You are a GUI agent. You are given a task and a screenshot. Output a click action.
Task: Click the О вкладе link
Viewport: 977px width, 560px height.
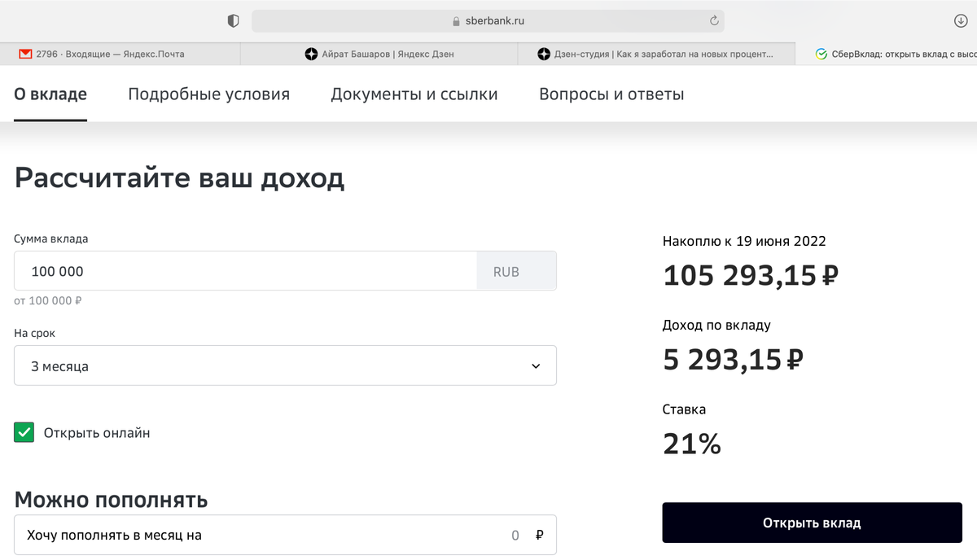point(49,94)
